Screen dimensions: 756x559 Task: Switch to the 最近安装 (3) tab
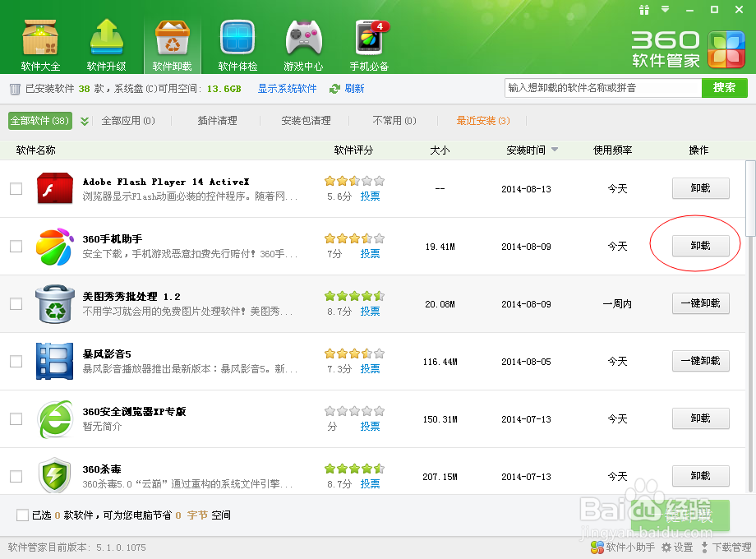(x=483, y=121)
